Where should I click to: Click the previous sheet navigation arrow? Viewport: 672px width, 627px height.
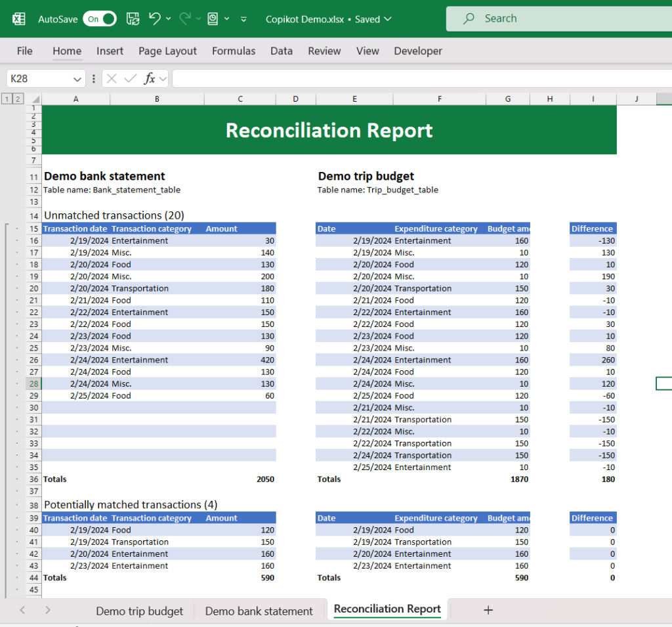coord(22,611)
